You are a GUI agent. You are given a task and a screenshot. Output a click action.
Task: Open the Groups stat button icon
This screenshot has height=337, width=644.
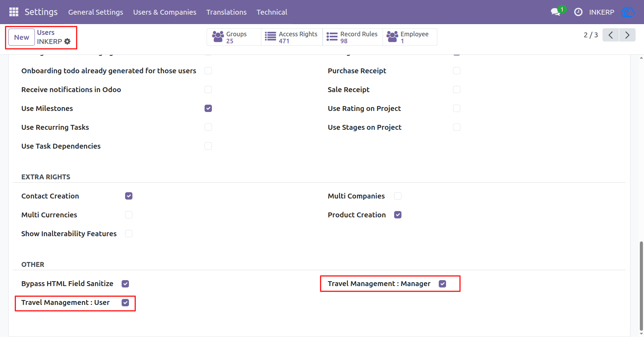pyautogui.click(x=218, y=37)
